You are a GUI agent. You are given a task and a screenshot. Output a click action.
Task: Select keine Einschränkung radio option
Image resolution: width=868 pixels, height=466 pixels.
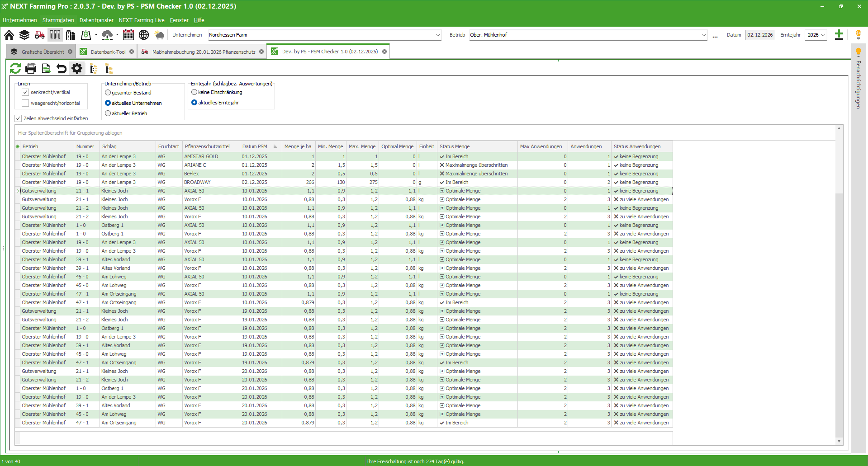point(194,92)
